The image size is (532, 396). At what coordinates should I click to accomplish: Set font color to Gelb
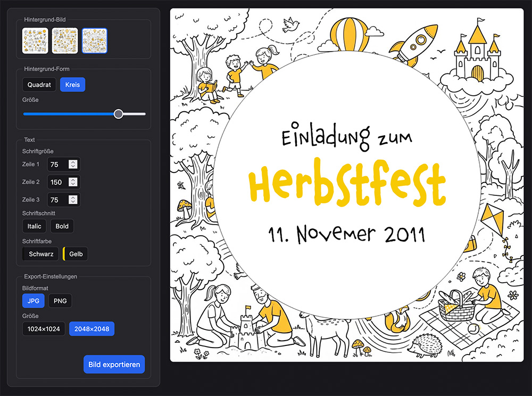76,254
